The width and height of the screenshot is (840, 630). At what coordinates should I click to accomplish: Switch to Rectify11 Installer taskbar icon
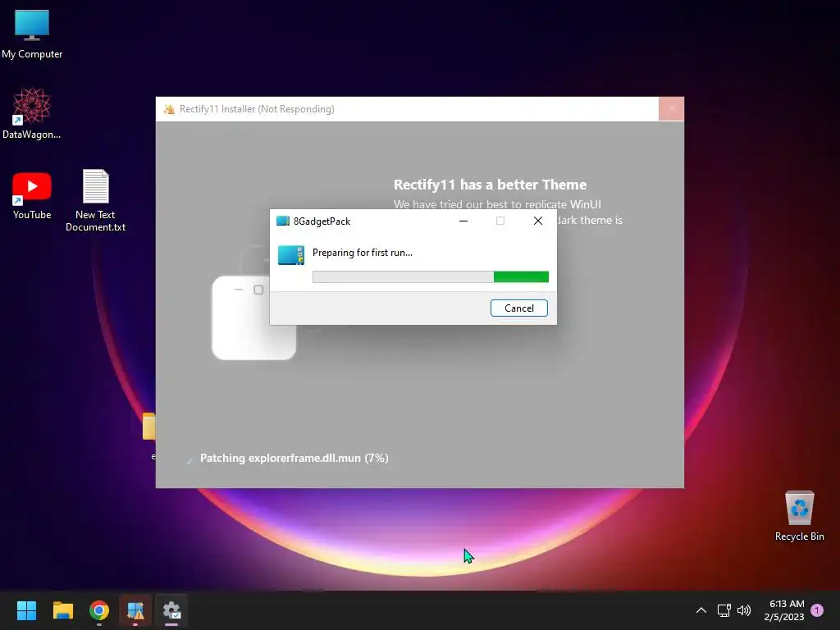pos(135,610)
